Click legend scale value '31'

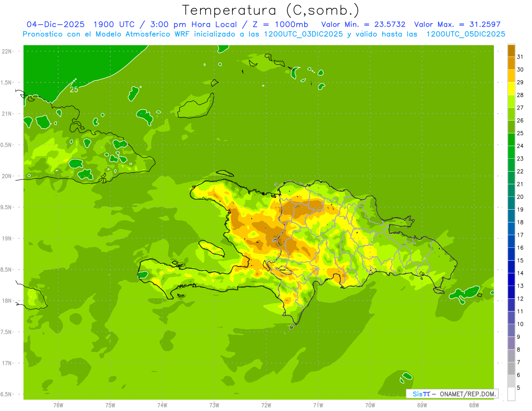coord(520,57)
